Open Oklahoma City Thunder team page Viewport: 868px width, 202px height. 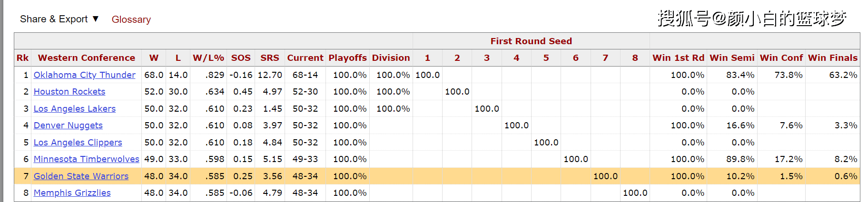tap(84, 75)
